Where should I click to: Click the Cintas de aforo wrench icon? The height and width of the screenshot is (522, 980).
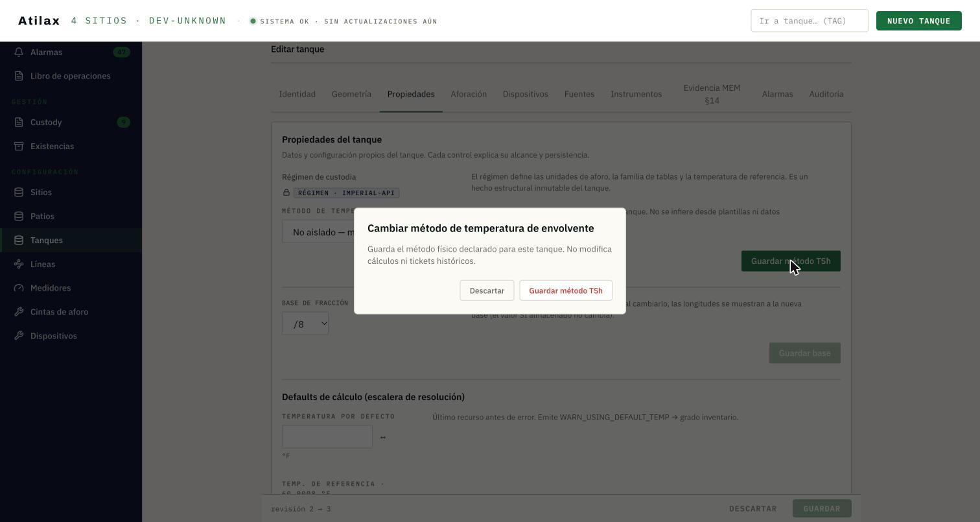(19, 312)
